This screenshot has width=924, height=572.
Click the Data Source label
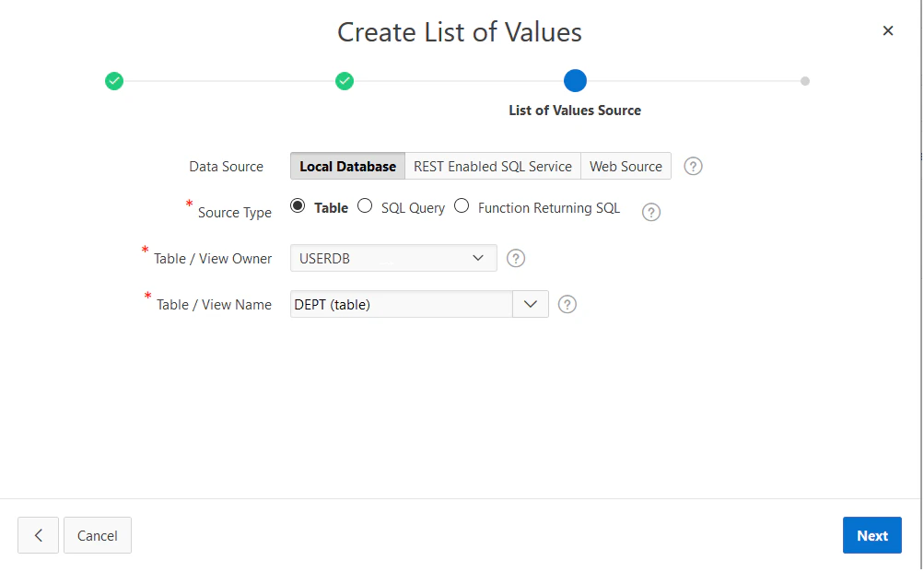(x=227, y=167)
